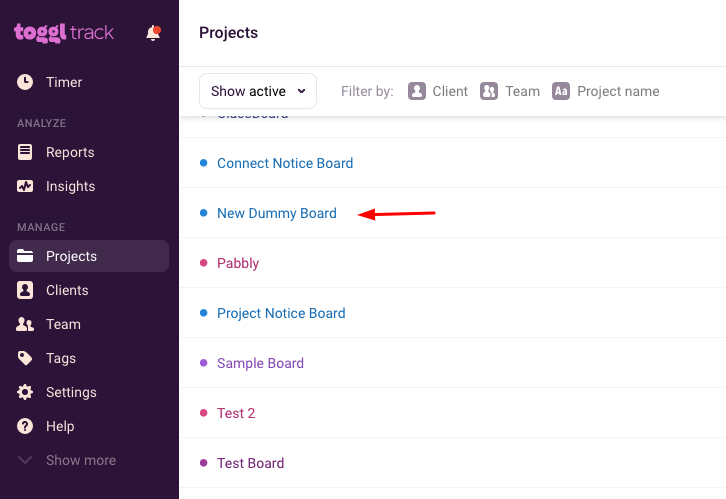Go to the Projects menu item

pyautogui.click(x=89, y=256)
